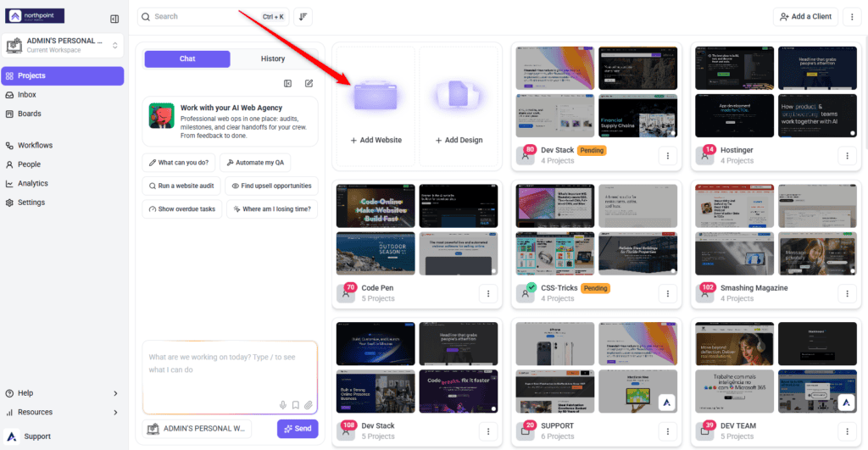Image resolution: width=868 pixels, height=450 pixels.
Task: Open the top-right three-dot overflow menu
Action: [852, 17]
